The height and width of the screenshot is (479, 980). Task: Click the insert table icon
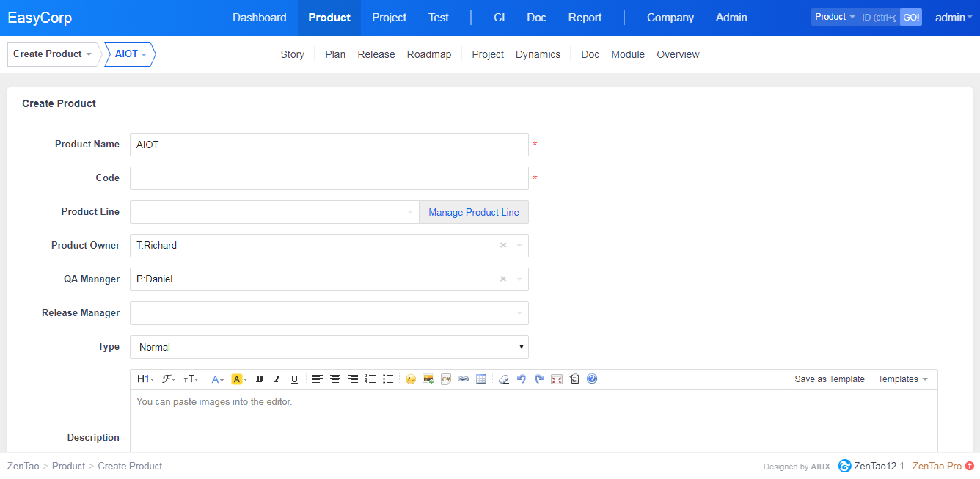coord(481,379)
